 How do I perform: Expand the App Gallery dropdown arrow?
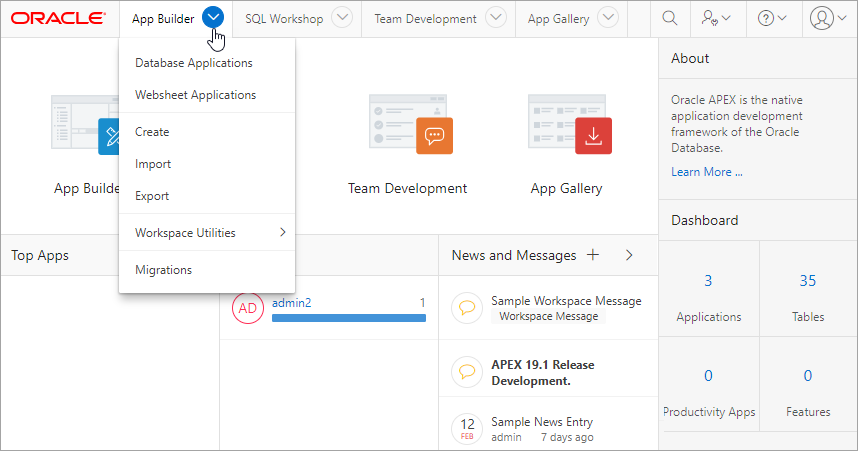[x=608, y=18]
